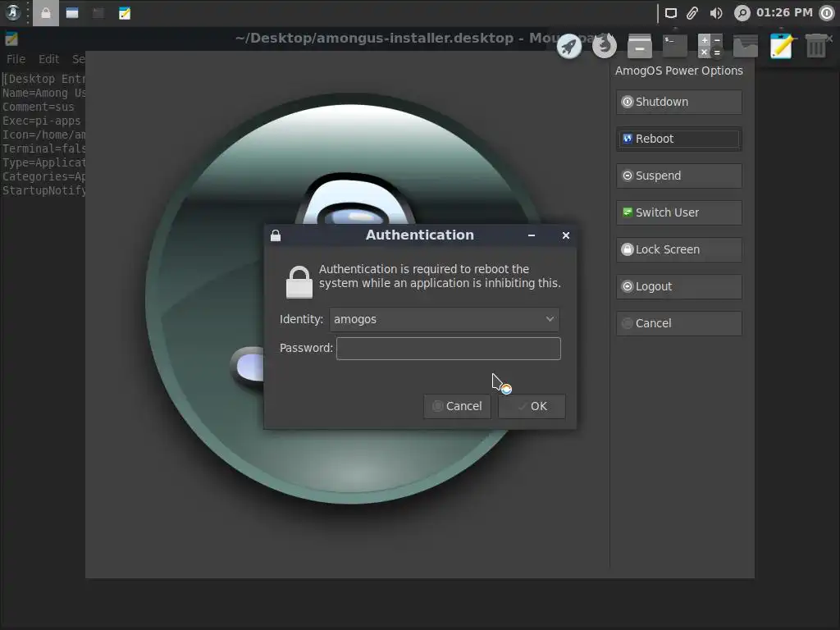Open the AmogOS applications menu icon

[x=13, y=13]
